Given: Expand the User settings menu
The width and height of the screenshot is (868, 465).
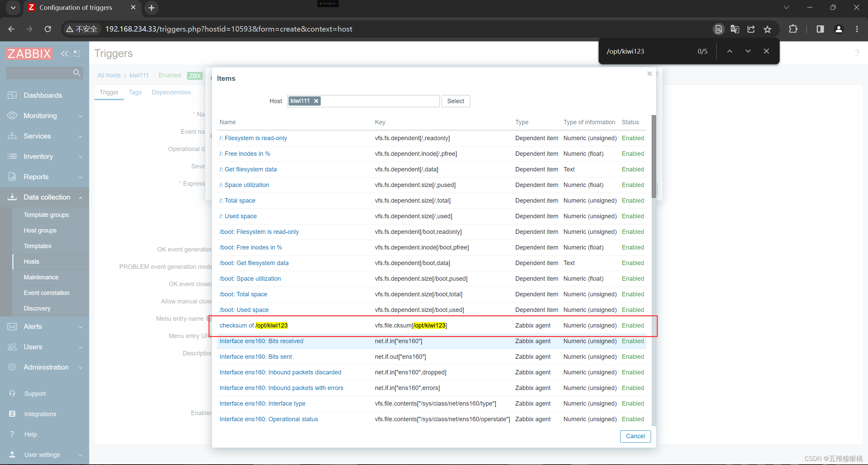Looking at the screenshot, I should click(44, 455).
